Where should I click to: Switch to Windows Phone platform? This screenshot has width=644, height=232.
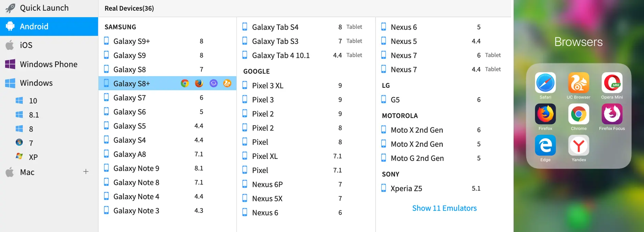click(x=48, y=64)
